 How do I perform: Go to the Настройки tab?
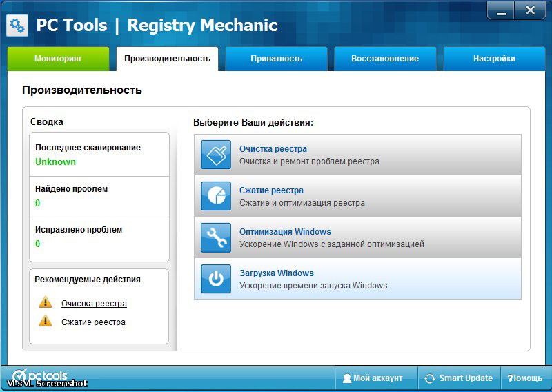point(494,59)
